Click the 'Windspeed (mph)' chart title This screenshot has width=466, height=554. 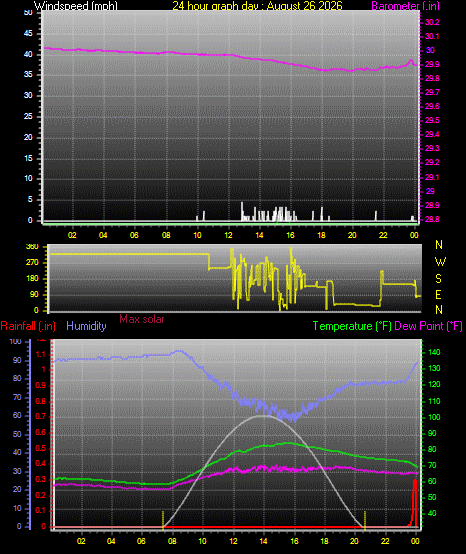tap(75, 6)
